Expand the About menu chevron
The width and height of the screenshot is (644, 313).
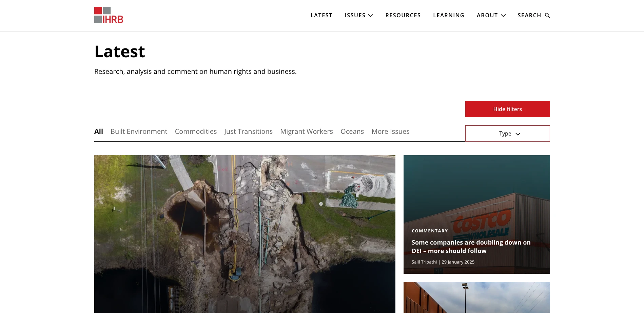pyautogui.click(x=503, y=16)
